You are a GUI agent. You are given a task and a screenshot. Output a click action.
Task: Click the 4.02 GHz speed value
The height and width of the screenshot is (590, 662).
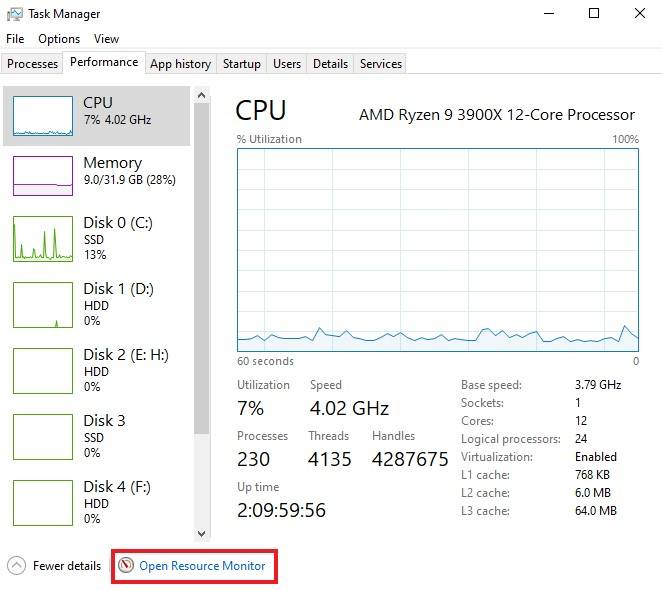click(349, 408)
